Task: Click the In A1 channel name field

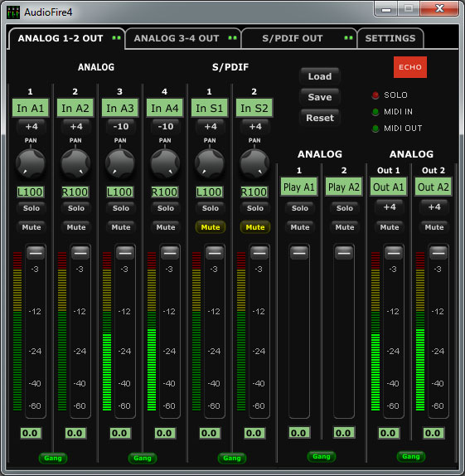Action: click(x=31, y=108)
